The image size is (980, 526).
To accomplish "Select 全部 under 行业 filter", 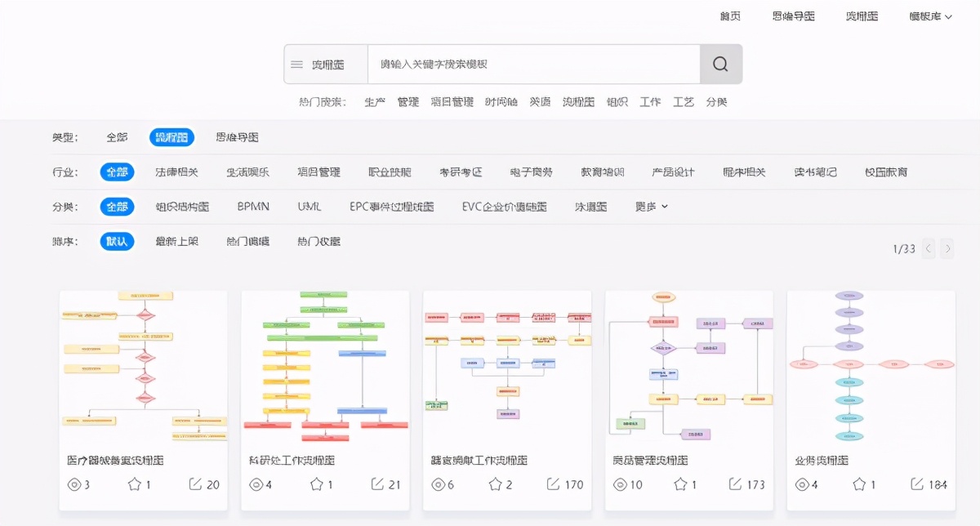I will (117, 172).
